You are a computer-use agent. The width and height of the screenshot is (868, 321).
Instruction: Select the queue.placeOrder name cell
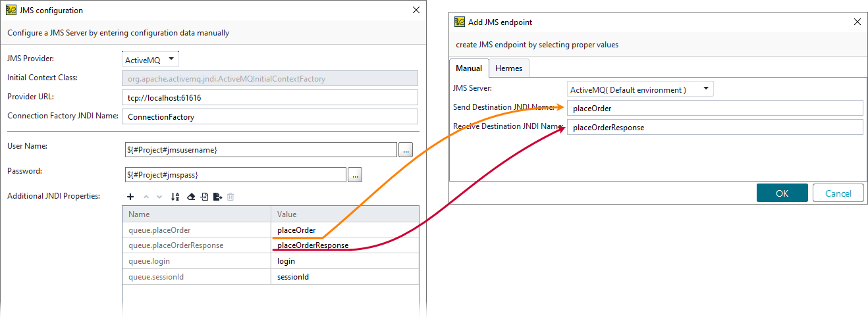pos(197,230)
